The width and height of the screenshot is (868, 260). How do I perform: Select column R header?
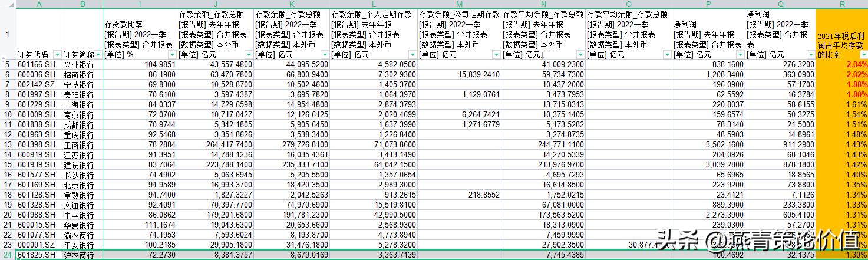point(841,4)
